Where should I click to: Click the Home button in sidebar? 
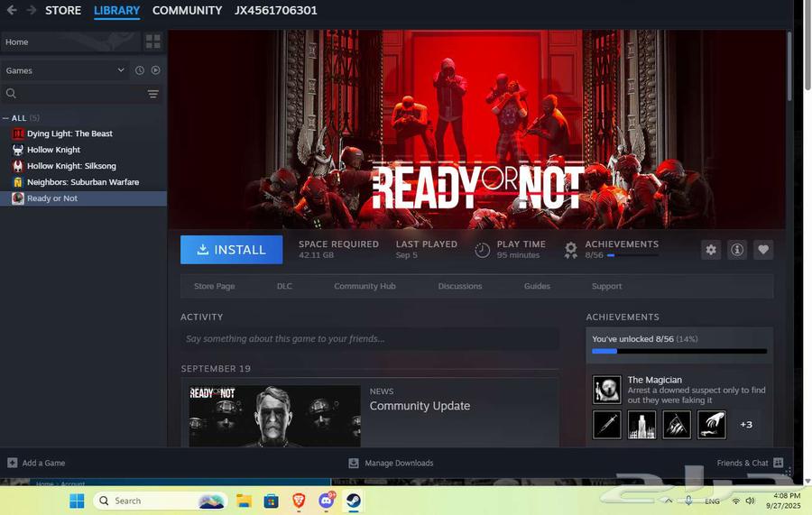[x=71, y=41]
